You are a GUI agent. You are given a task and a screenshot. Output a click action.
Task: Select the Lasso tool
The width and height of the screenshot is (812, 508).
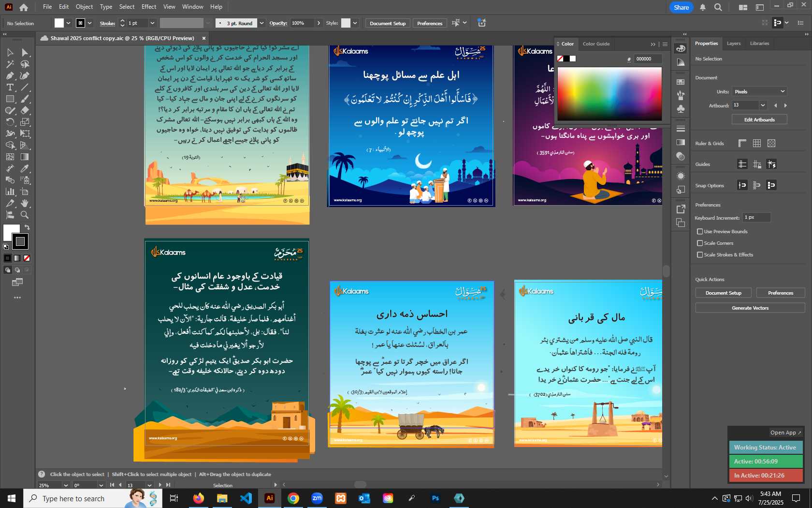tap(25, 64)
